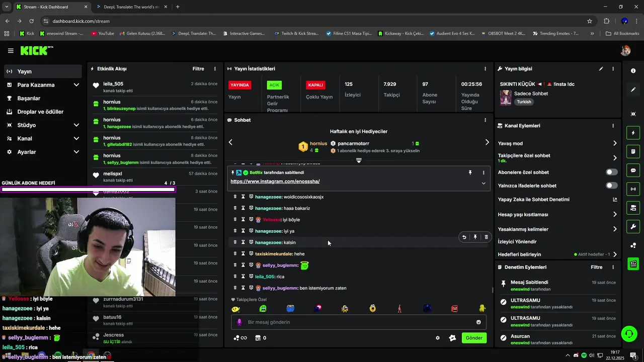Viewport: 644px width, 362px height.
Task: Expand the pinned message chevron
Action: [x=484, y=183]
